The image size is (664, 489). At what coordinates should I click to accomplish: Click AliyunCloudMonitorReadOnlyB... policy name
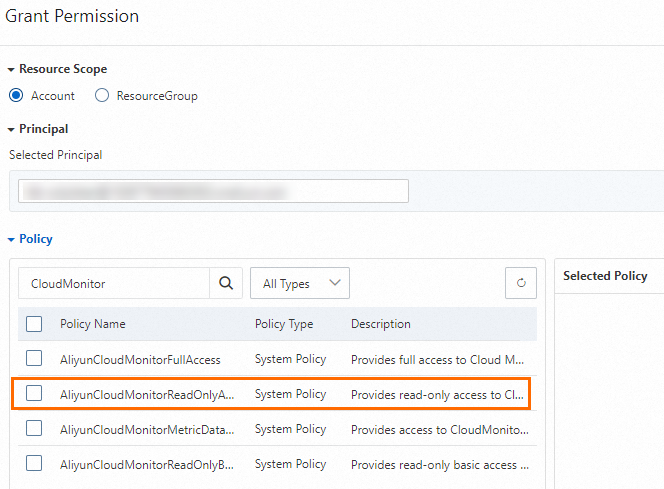[x=147, y=465]
